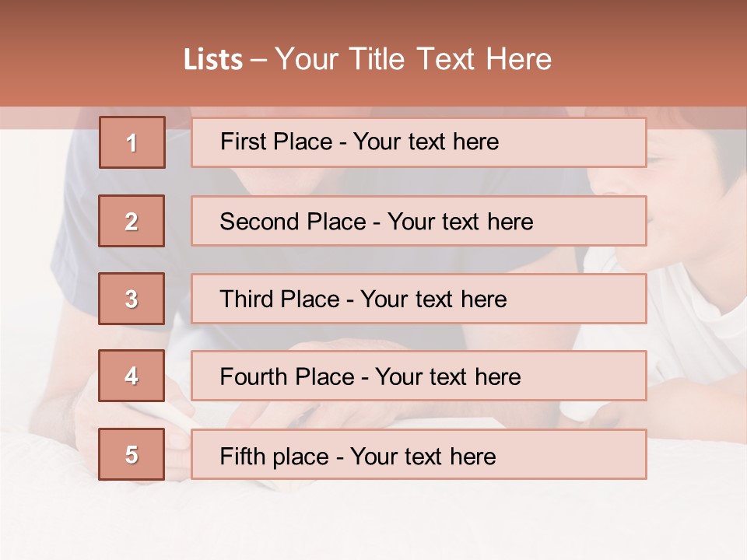This screenshot has width=747, height=560.
Task: Click the Fifth place text box
Action: click(x=419, y=454)
